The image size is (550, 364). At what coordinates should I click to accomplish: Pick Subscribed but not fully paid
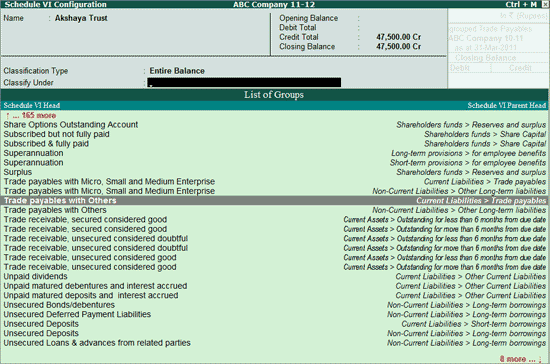click(275, 134)
